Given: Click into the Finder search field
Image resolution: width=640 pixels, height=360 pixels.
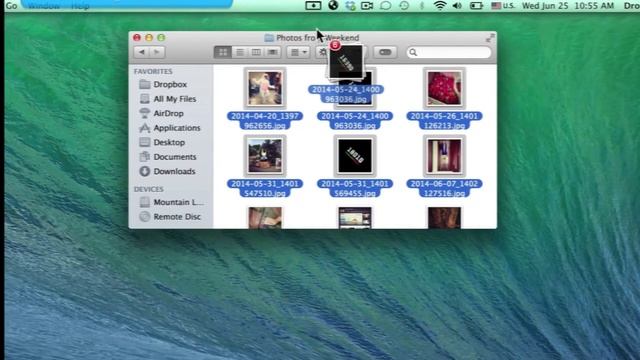Looking at the screenshot, I should pos(449,52).
